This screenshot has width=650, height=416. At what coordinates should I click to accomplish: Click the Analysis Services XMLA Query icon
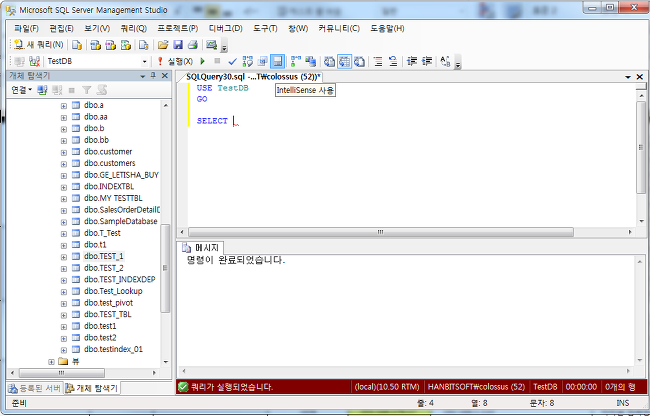(x=126, y=45)
